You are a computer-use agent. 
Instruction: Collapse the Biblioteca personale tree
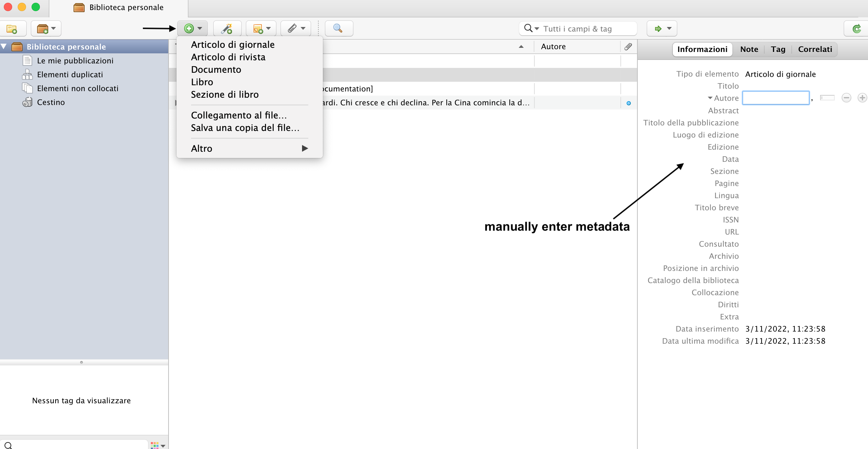tap(4, 46)
